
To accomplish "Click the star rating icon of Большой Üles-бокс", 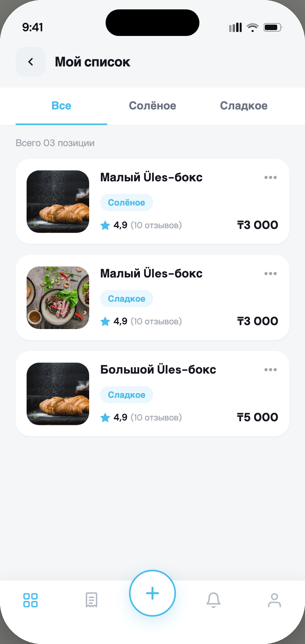I will tap(105, 417).
